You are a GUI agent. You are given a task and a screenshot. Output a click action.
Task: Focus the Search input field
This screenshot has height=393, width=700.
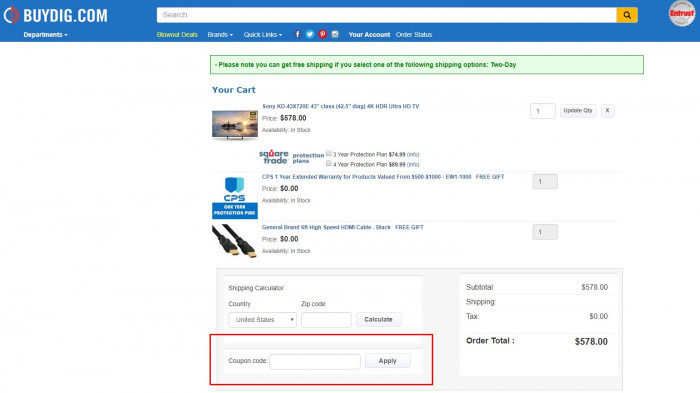coord(387,15)
